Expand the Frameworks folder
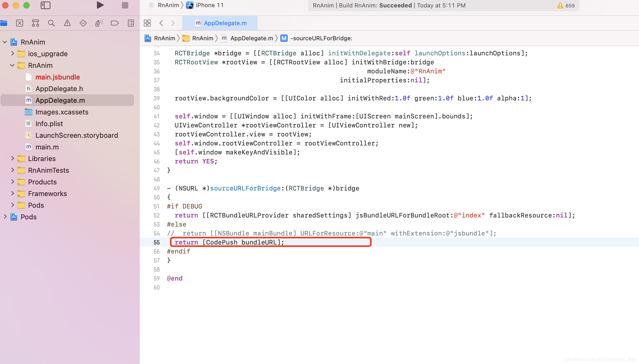639x364 pixels. tap(12, 193)
